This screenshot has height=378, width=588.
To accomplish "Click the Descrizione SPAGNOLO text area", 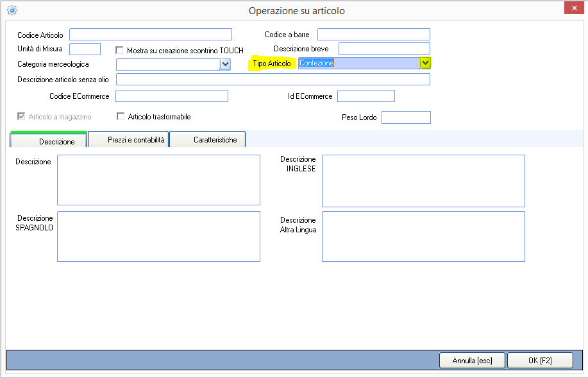I will coord(158,236).
